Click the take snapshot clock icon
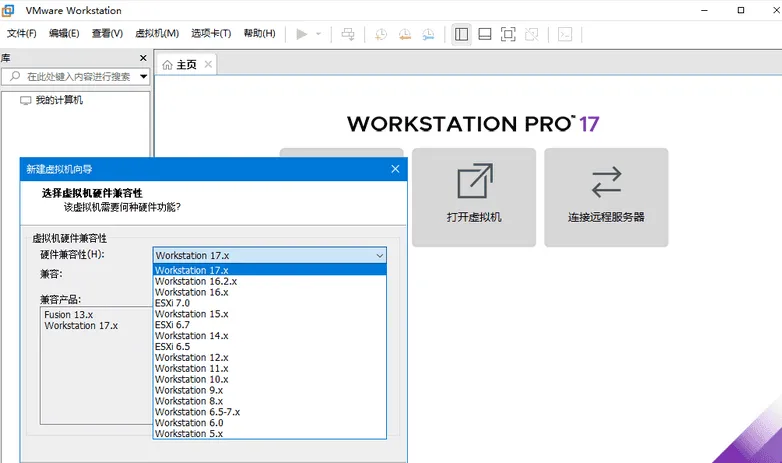 pos(381,34)
